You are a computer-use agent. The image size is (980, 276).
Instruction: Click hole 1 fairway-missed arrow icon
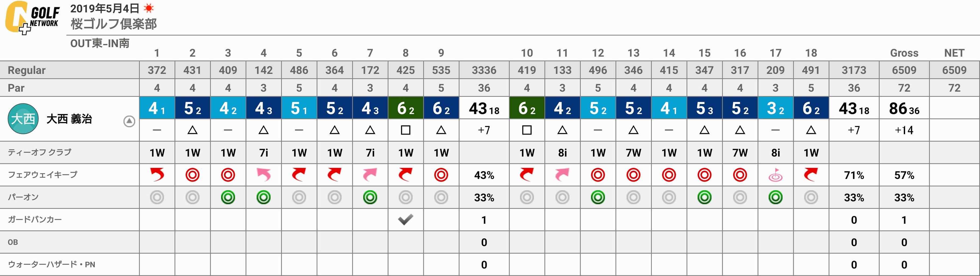tap(157, 175)
